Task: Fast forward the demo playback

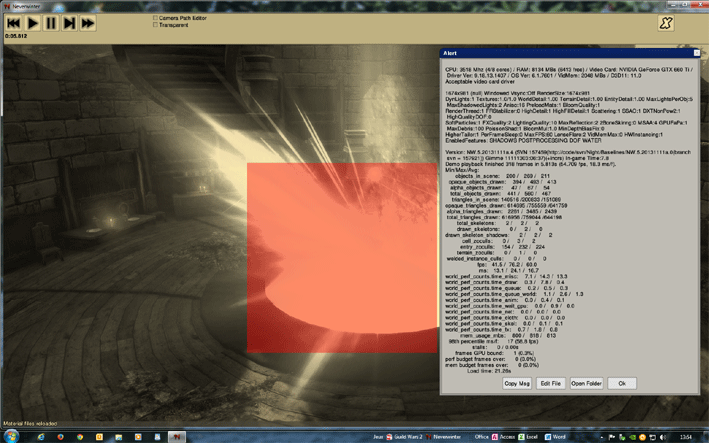Action: coord(88,23)
